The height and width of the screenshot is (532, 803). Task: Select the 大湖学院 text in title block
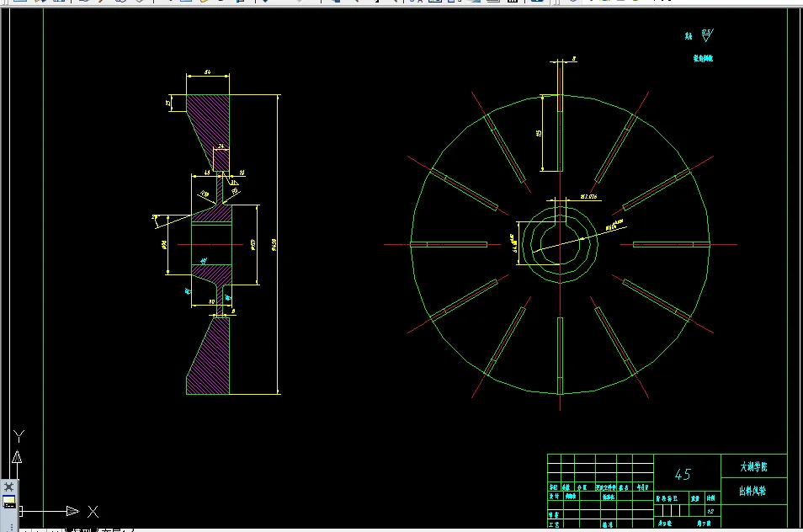tap(753, 466)
